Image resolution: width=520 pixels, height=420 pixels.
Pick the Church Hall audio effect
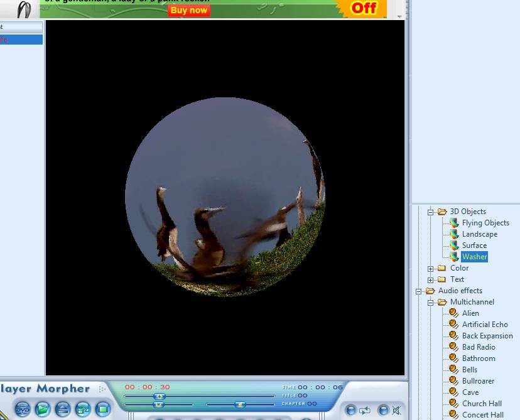point(482,404)
